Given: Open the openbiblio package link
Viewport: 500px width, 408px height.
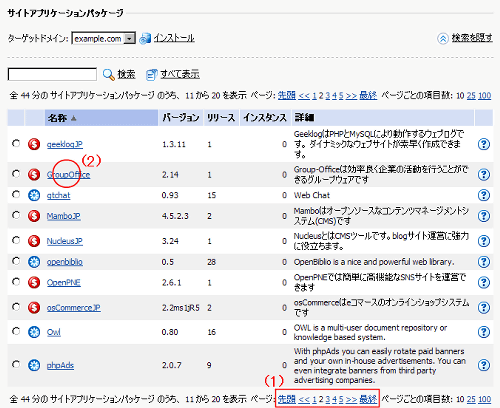Looking at the screenshot, I should point(65,262).
